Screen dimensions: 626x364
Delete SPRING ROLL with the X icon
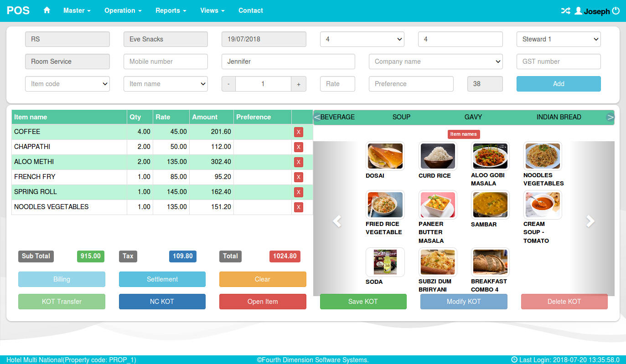tap(299, 192)
